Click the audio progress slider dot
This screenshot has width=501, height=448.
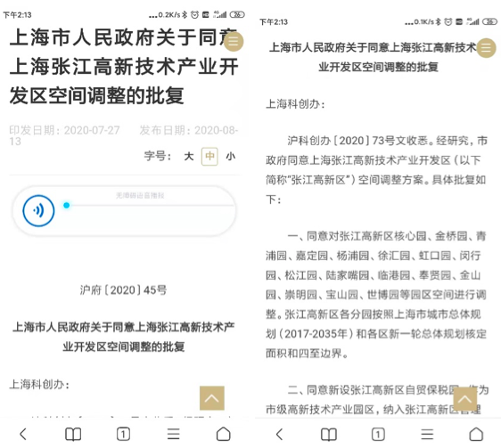point(67,206)
